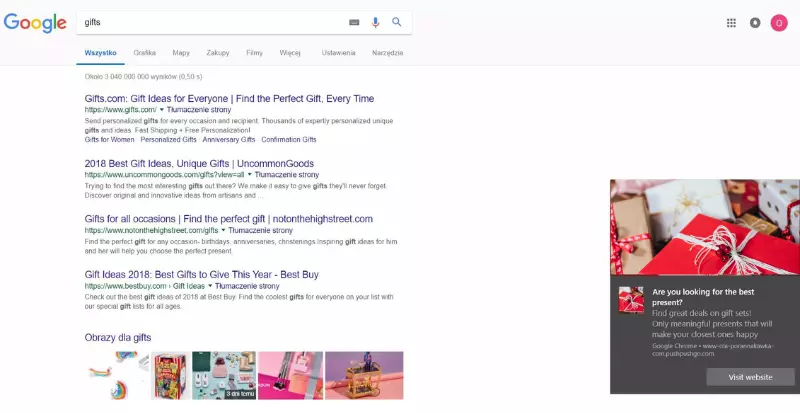Open the Confirmation Gifts sitelink
Image resolution: width=800 pixels, height=413 pixels.
pyautogui.click(x=289, y=139)
